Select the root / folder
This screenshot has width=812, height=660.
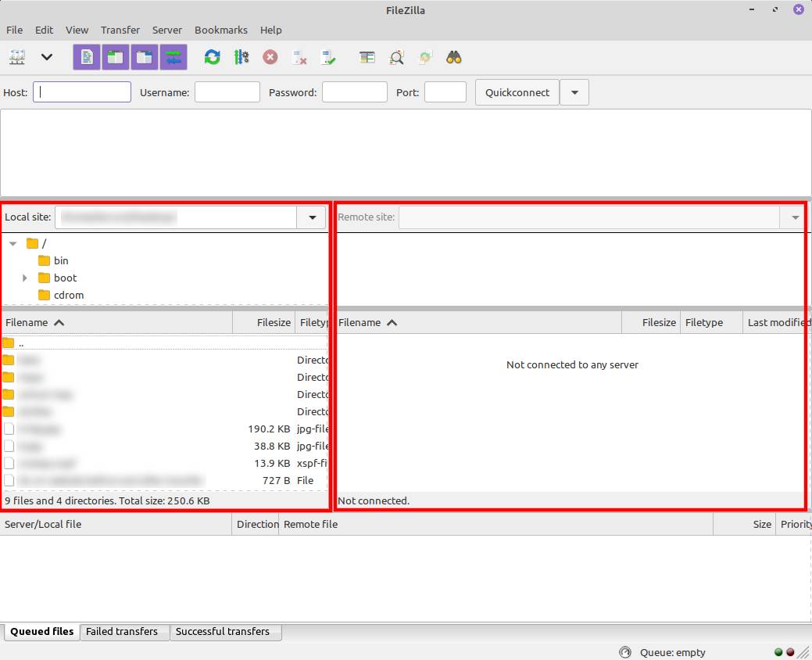(36, 243)
